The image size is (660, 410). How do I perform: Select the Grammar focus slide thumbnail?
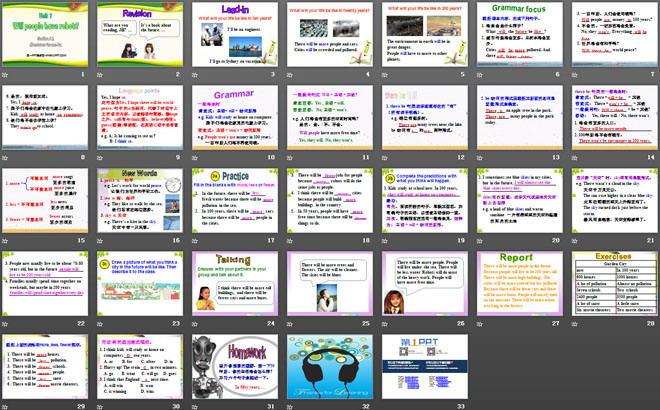click(x=520, y=35)
